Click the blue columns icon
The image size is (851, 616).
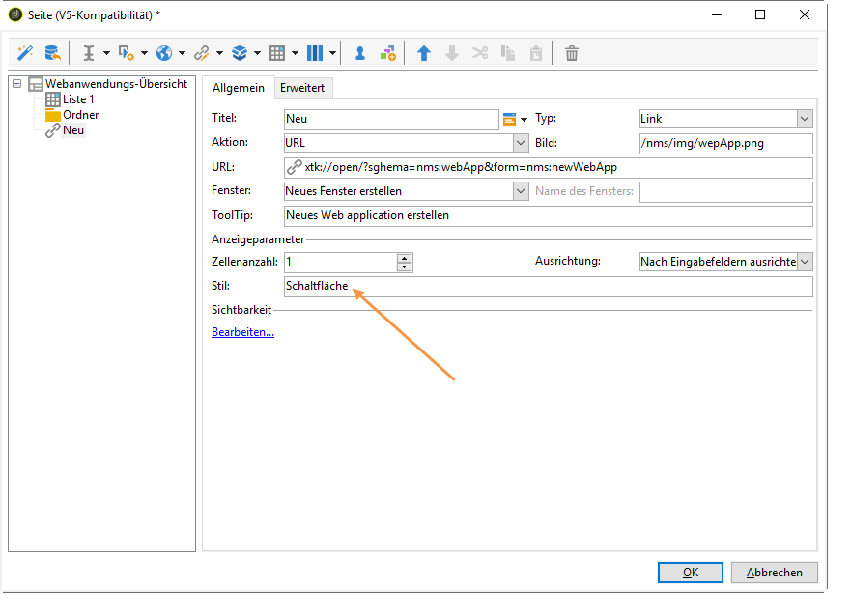pos(315,53)
